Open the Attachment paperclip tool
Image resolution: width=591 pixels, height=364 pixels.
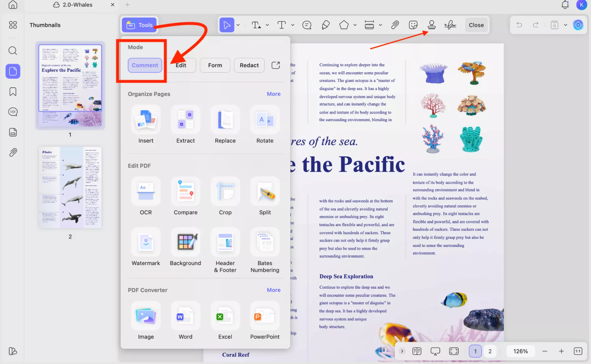tap(395, 25)
